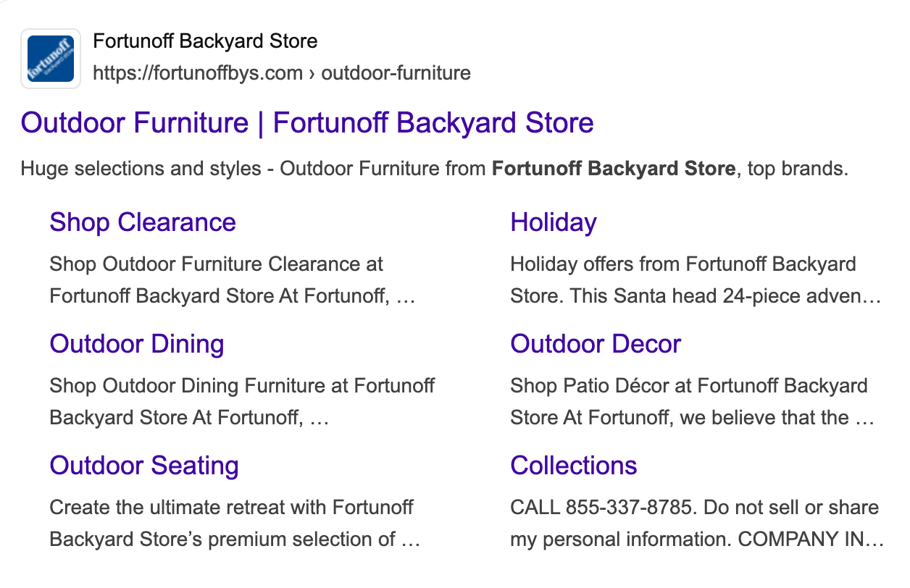Click the 'Shop Patio Décor' description text
The width and height of the screenshot is (910, 588).
pos(688,386)
